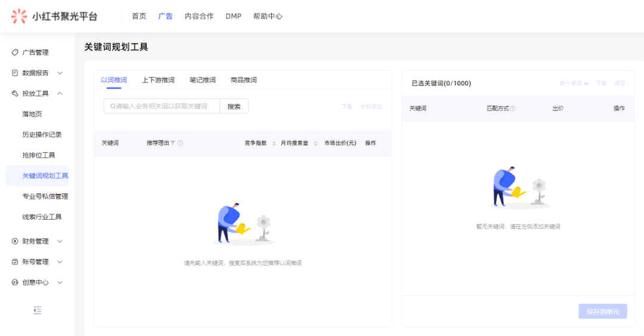Click the 广告管理 tag icon
The width and height of the screenshot is (644, 336).
click(15, 53)
